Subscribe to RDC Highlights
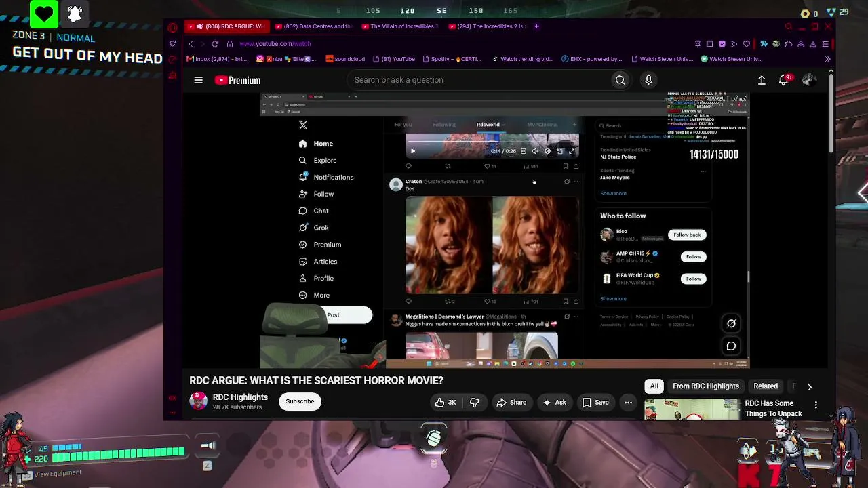This screenshot has width=868, height=488. [300, 402]
